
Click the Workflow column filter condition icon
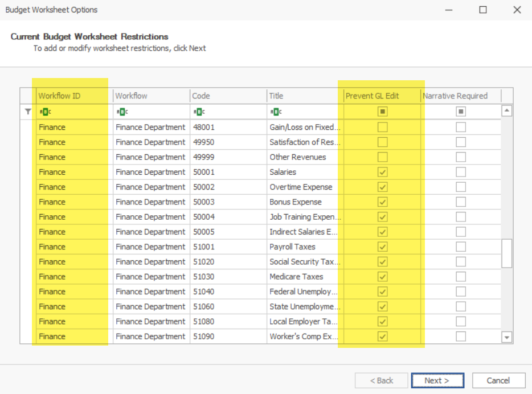point(122,112)
